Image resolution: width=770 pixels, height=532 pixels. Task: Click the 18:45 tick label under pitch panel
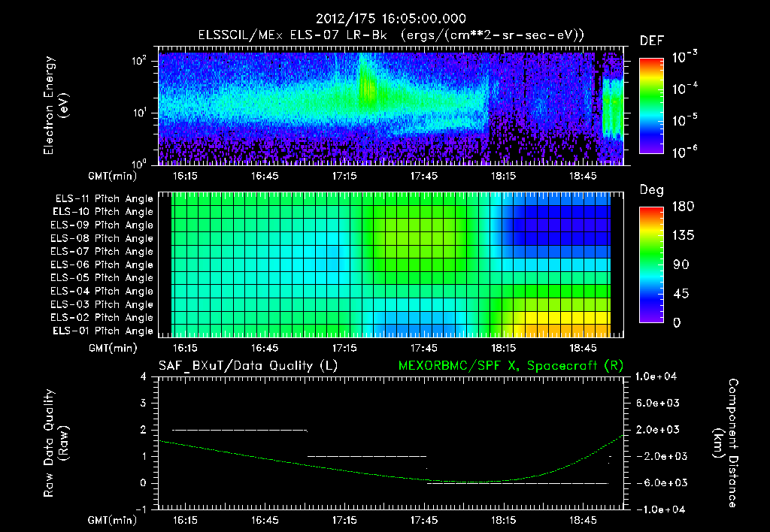coord(583,348)
